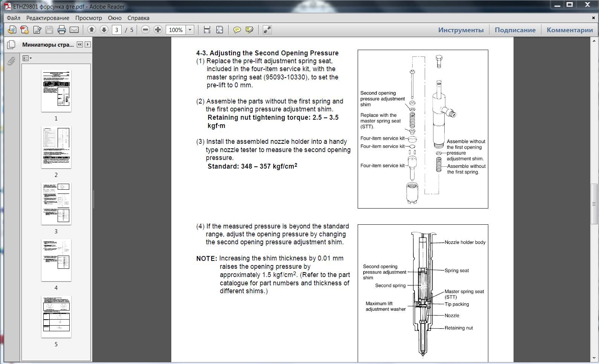Switch to read mode view icon

(267, 30)
